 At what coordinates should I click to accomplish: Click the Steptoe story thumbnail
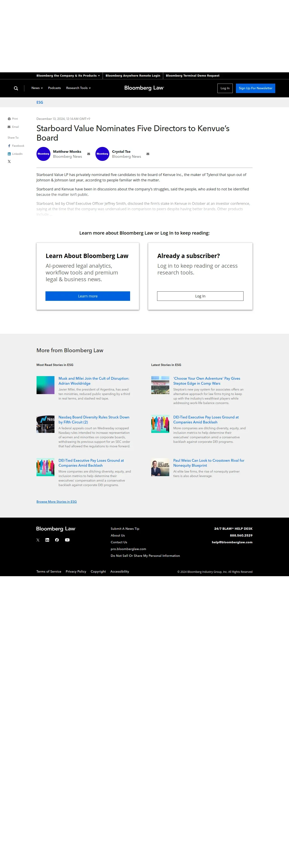(160, 385)
